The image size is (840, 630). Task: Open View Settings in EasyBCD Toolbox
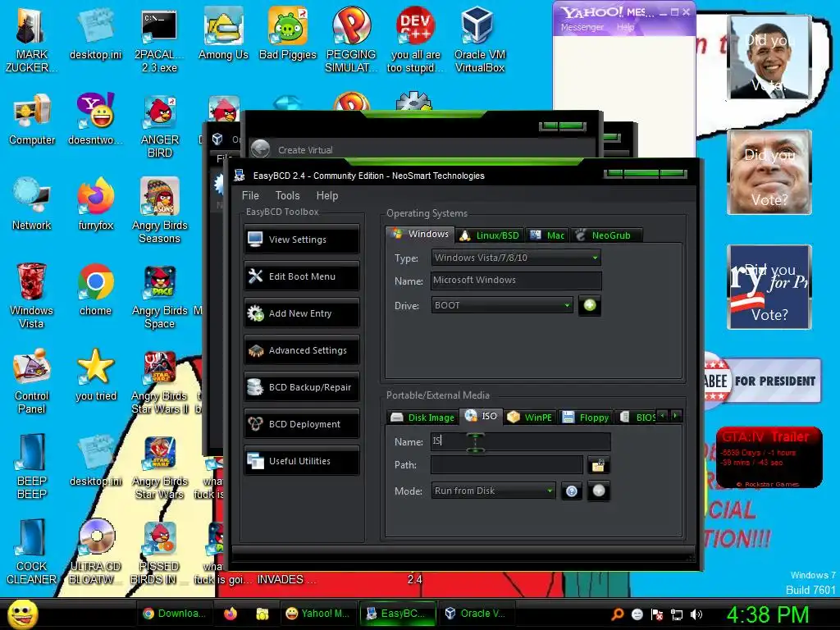tap(302, 239)
